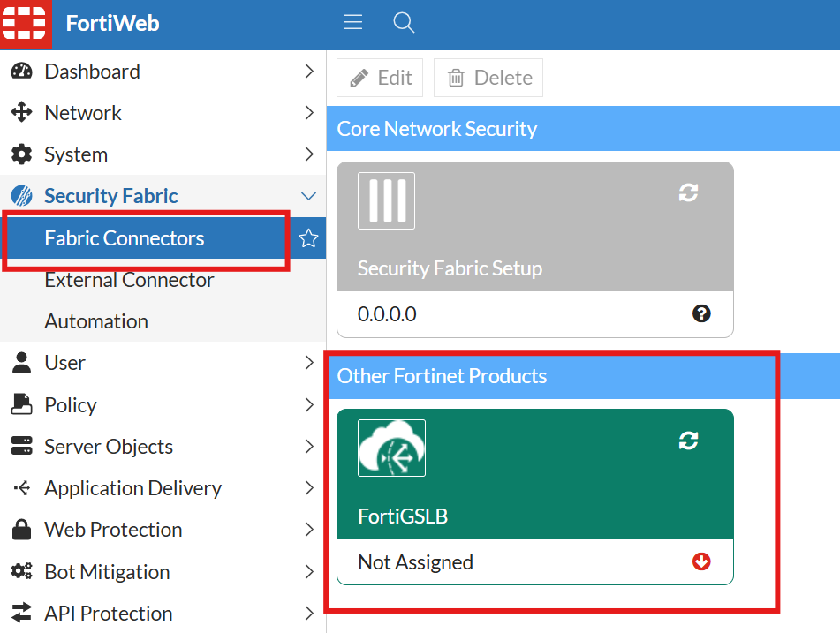The image size is (840, 633).
Task: Expand the Application Delivery chevron
Action: tap(309, 488)
